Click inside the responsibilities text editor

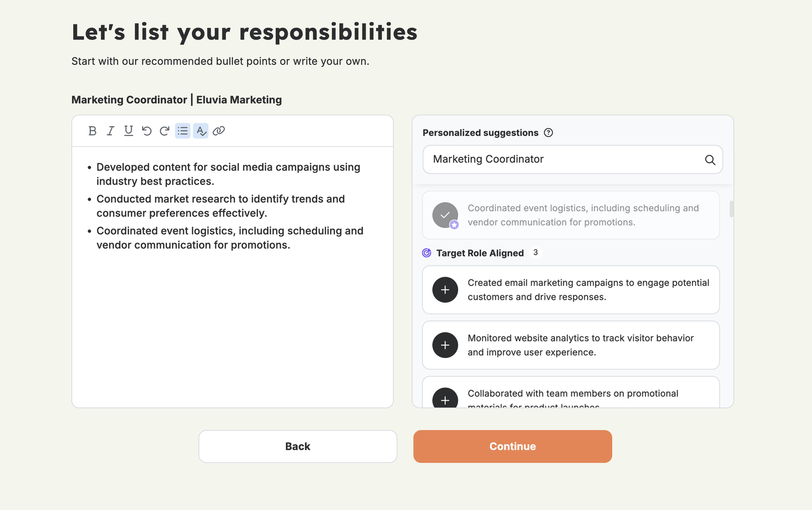(x=232, y=325)
